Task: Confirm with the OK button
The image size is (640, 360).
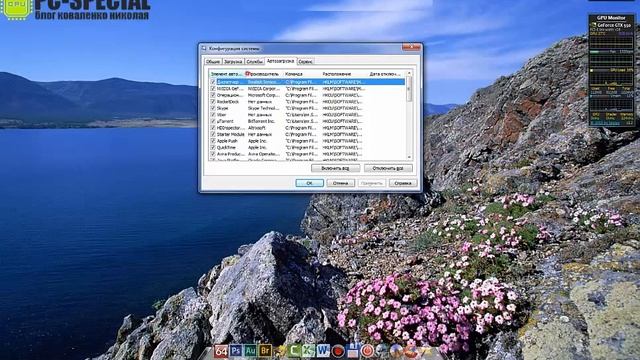Action: 309,183
